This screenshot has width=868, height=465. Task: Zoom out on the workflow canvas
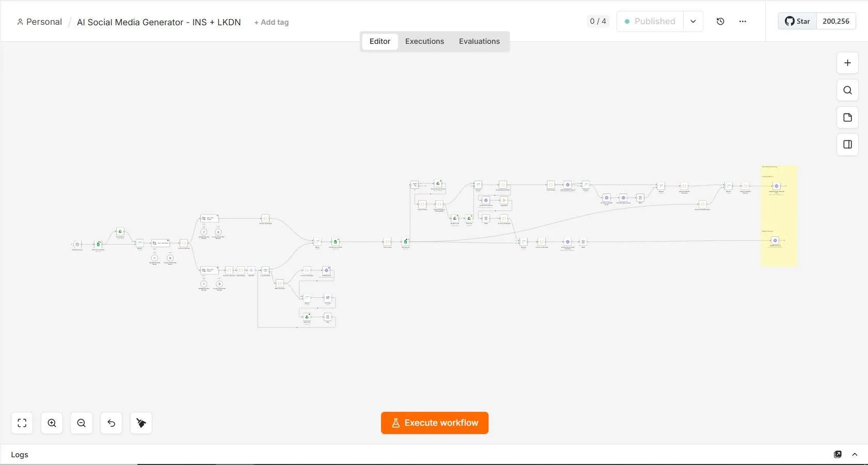coord(82,423)
